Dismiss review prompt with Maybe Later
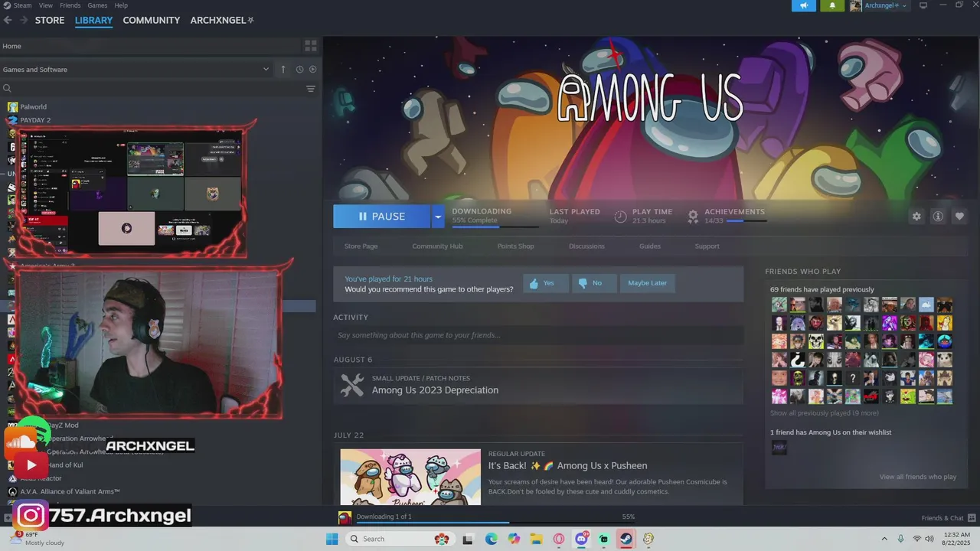 (647, 283)
